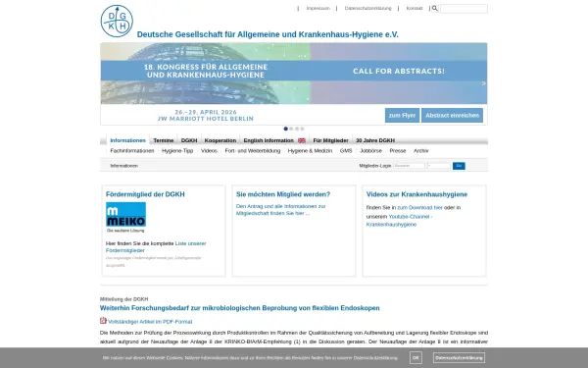The height and width of the screenshot is (368, 588).
Task: Open the zum Download hier link
Action: (420, 208)
